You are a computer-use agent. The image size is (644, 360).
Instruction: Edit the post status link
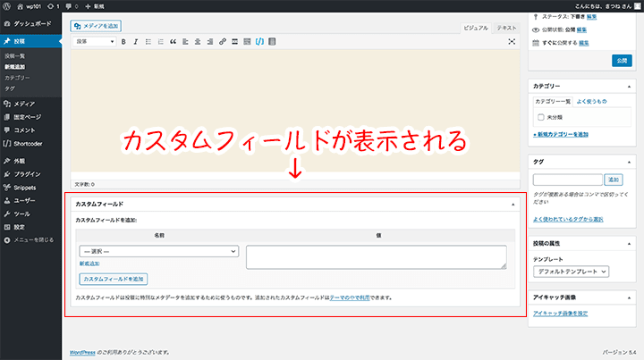point(591,17)
